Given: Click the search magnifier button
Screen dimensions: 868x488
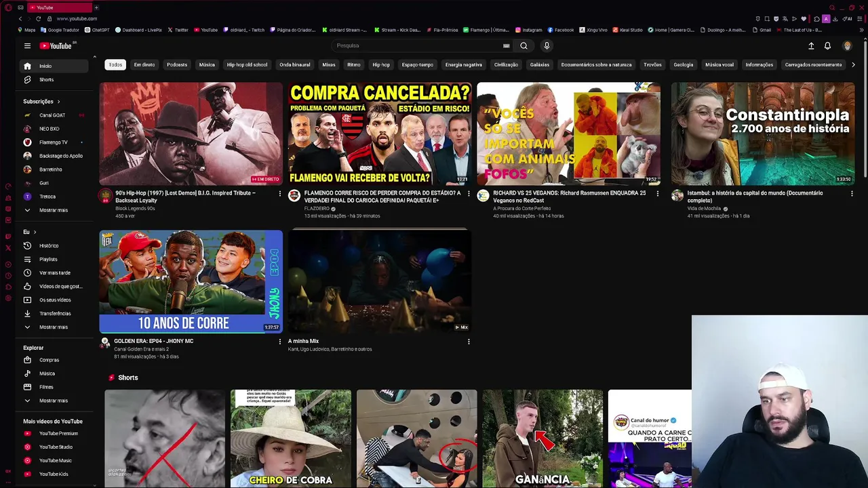Looking at the screenshot, I should [x=524, y=45].
